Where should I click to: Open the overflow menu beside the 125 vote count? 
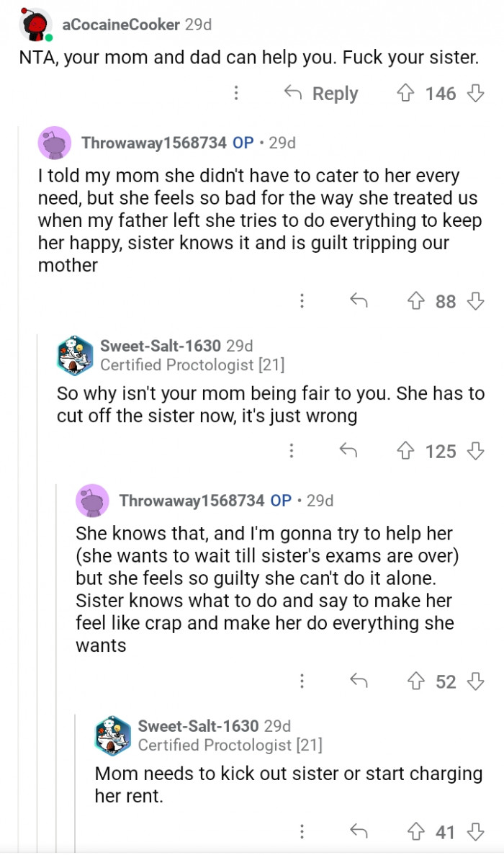(x=291, y=451)
